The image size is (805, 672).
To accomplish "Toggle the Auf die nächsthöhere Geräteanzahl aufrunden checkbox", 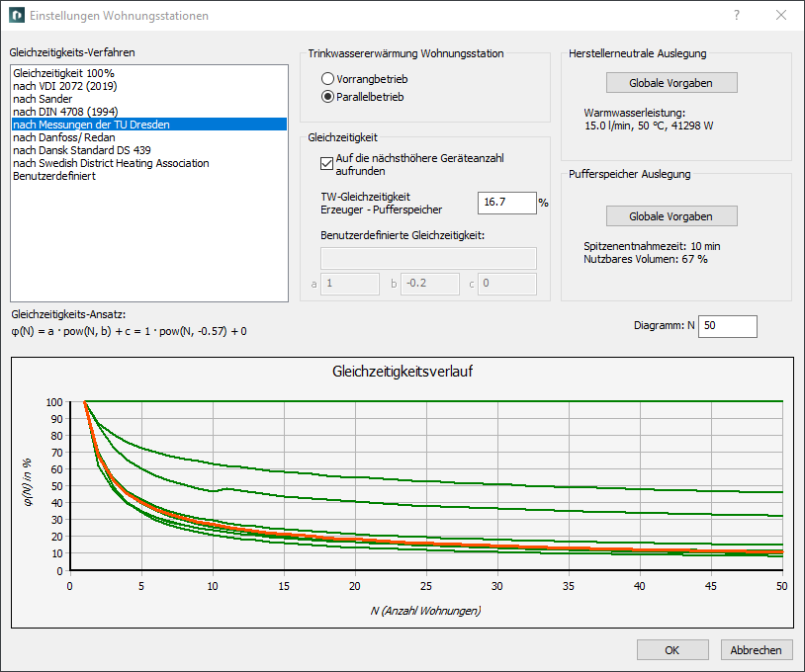I will point(326,164).
